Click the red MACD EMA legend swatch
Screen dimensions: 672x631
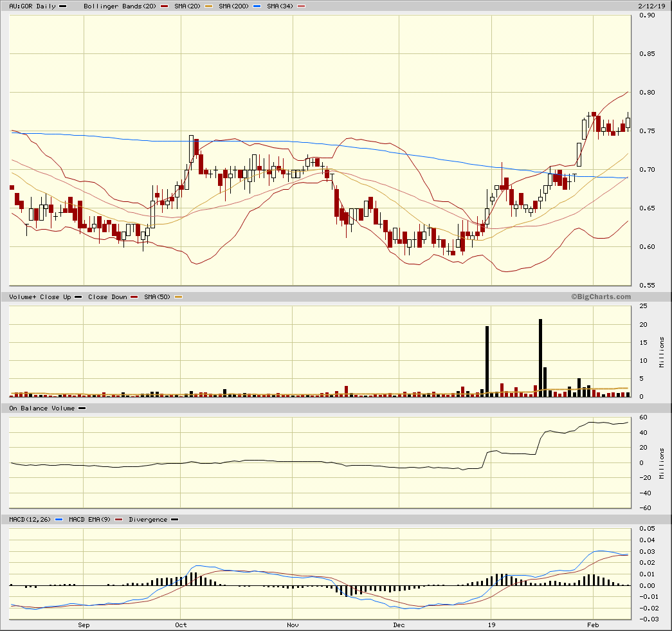[118, 520]
